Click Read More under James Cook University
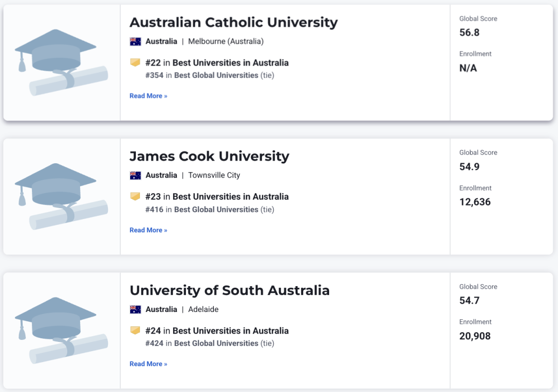558x392 pixels. (x=148, y=230)
